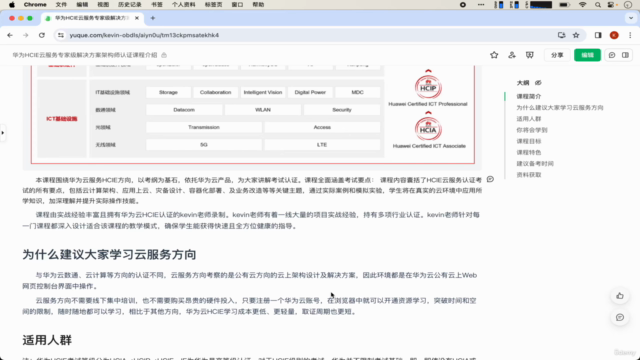Open the Chrome three-dot menu
This screenshot has width=640, height=360.
[x=630, y=36]
